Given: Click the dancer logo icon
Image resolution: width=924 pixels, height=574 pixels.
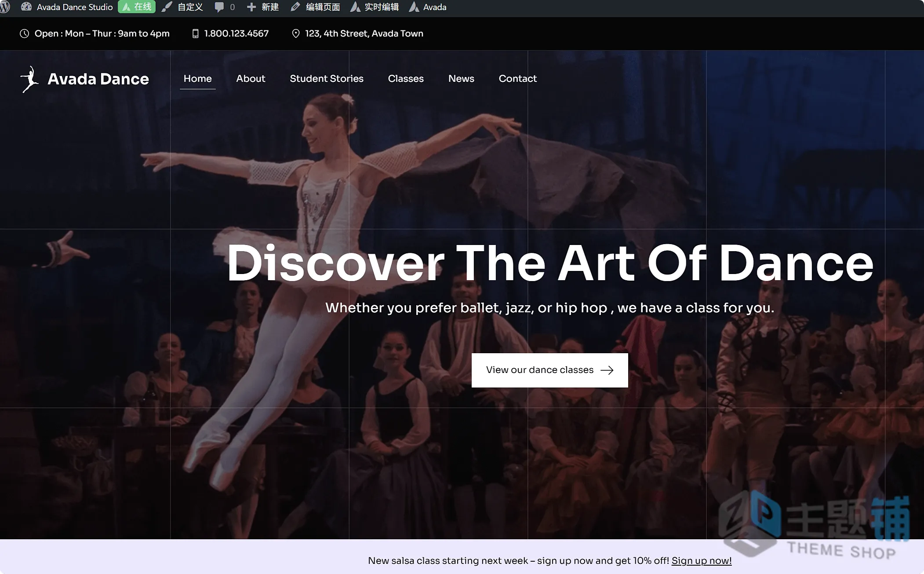Looking at the screenshot, I should coord(29,79).
